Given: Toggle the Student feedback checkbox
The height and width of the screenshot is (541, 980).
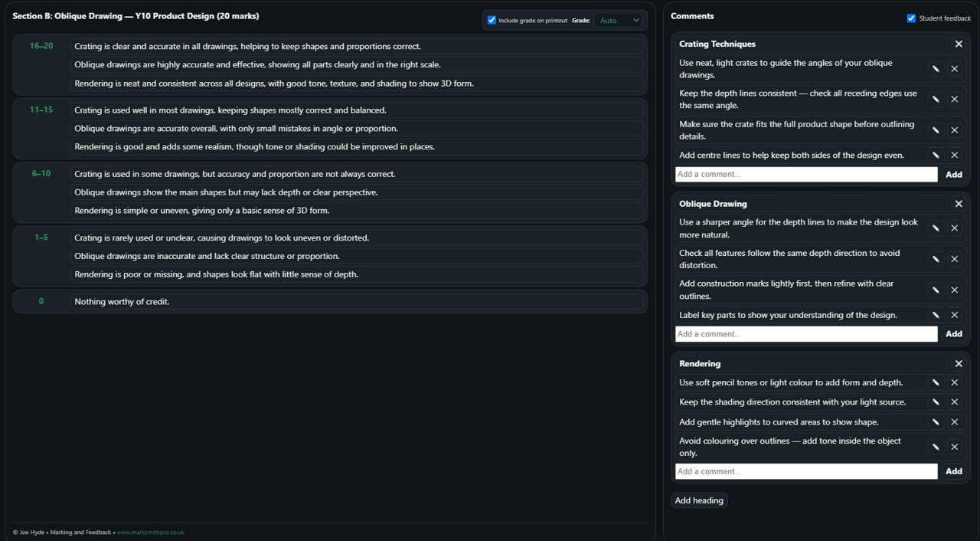Looking at the screenshot, I should pos(911,18).
